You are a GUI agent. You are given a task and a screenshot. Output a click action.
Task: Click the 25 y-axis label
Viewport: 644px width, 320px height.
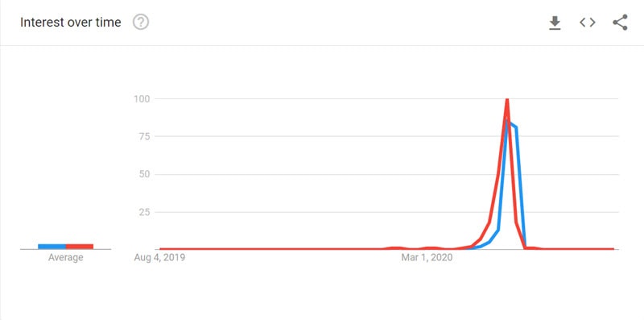point(143,212)
